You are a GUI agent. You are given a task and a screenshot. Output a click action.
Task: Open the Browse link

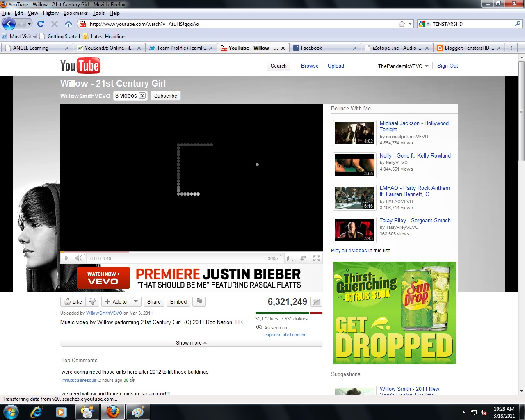click(310, 66)
